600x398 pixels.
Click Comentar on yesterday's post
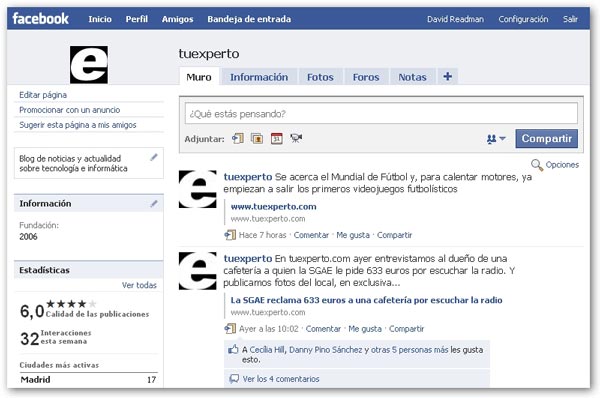323,329
